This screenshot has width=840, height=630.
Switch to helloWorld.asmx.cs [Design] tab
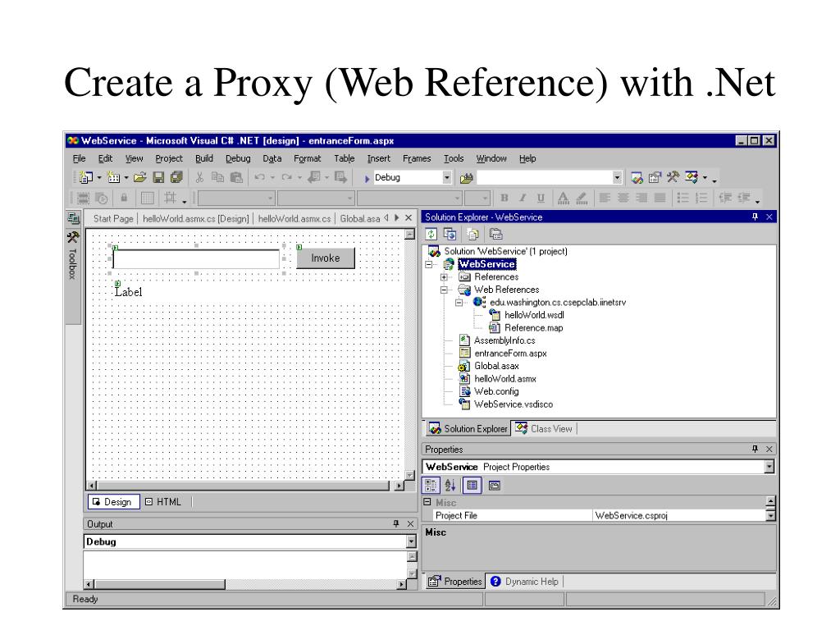[x=195, y=218]
